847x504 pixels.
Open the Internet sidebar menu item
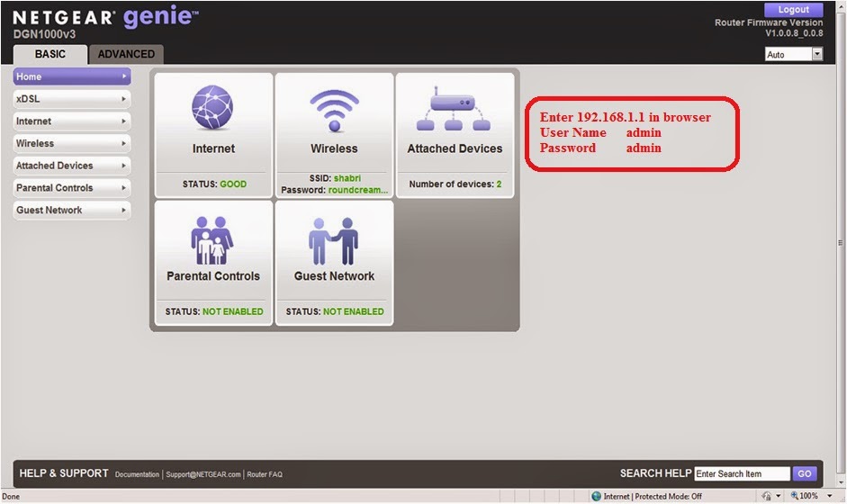coord(72,121)
